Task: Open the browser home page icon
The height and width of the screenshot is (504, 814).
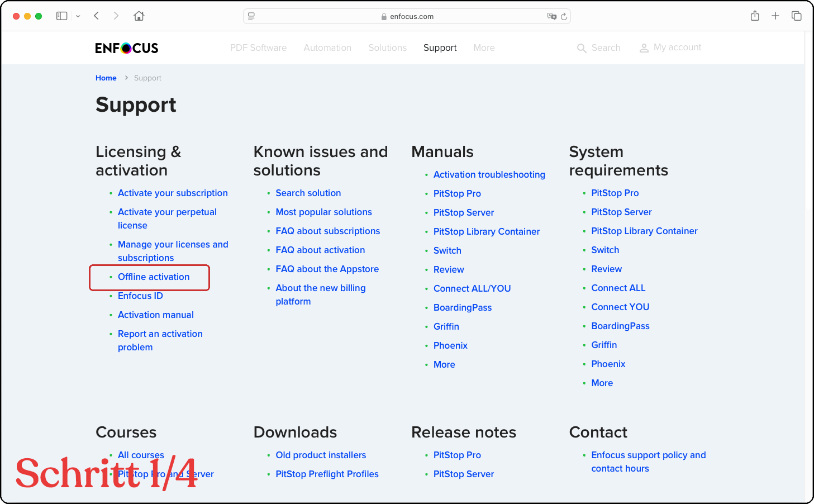Action: (x=139, y=16)
